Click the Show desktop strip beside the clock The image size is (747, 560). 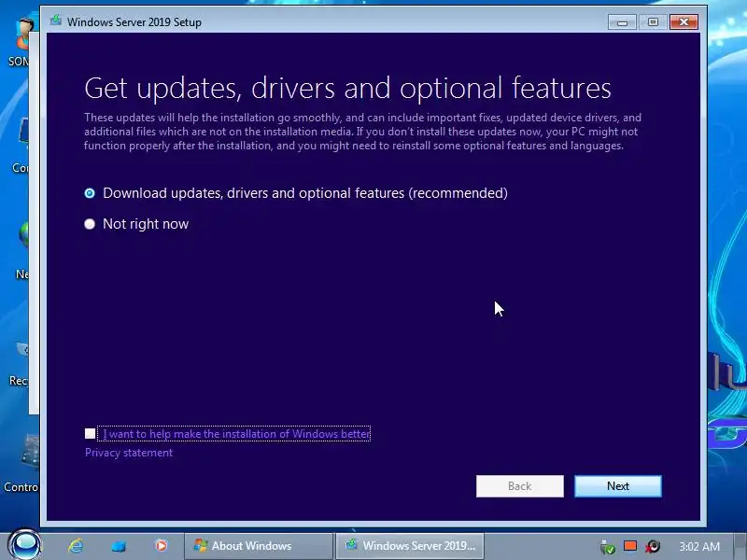click(x=740, y=546)
